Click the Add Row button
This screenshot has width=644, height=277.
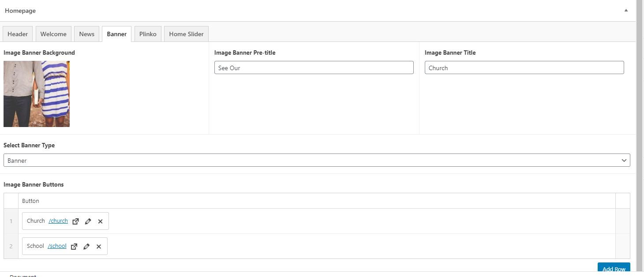point(614,269)
